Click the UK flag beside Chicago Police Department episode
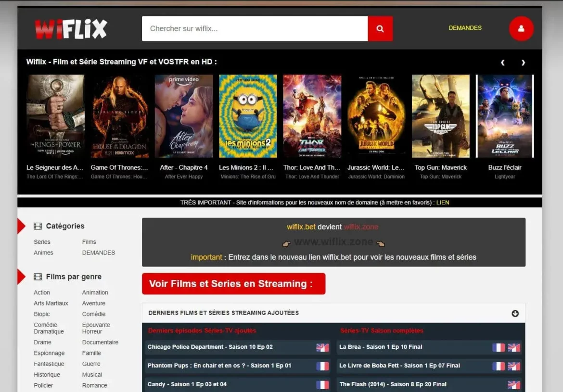The image size is (563, 392). pyautogui.click(x=322, y=347)
